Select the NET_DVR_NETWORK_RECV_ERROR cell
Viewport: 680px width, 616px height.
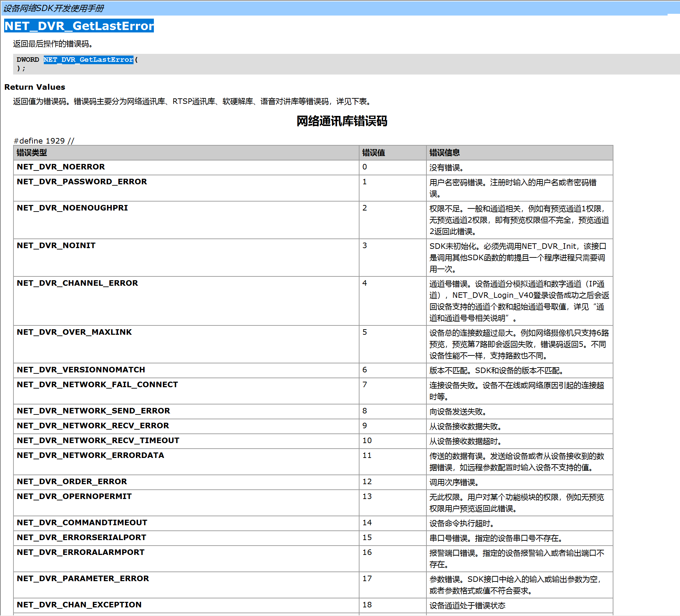point(186,426)
